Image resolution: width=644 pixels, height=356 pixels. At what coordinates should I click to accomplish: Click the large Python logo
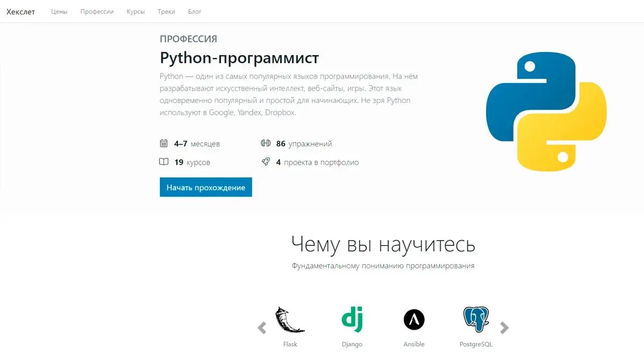(x=546, y=112)
